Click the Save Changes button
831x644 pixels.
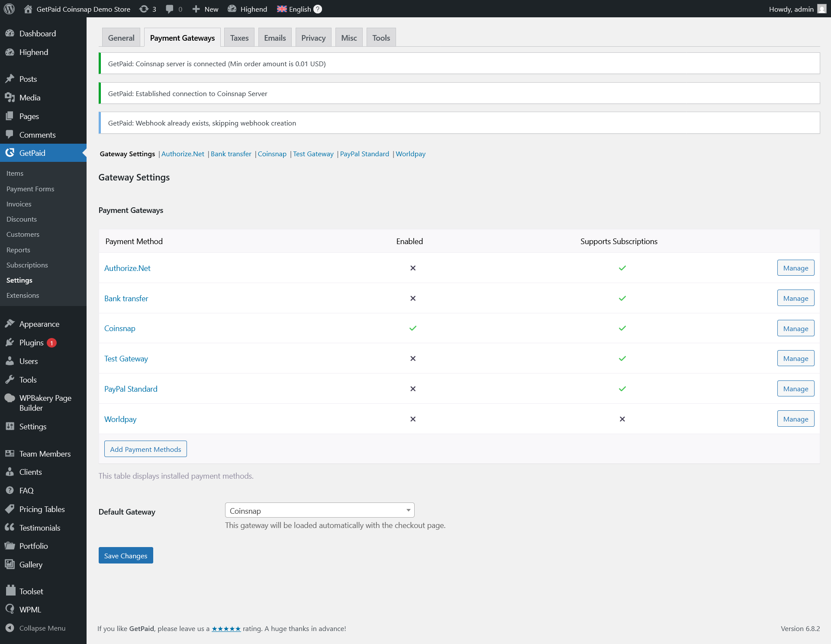pos(126,555)
